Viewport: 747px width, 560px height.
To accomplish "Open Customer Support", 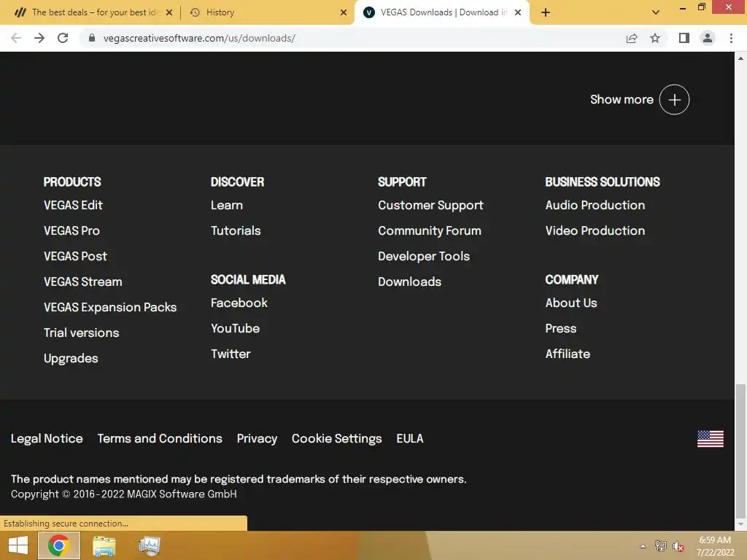I will click(x=430, y=205).
